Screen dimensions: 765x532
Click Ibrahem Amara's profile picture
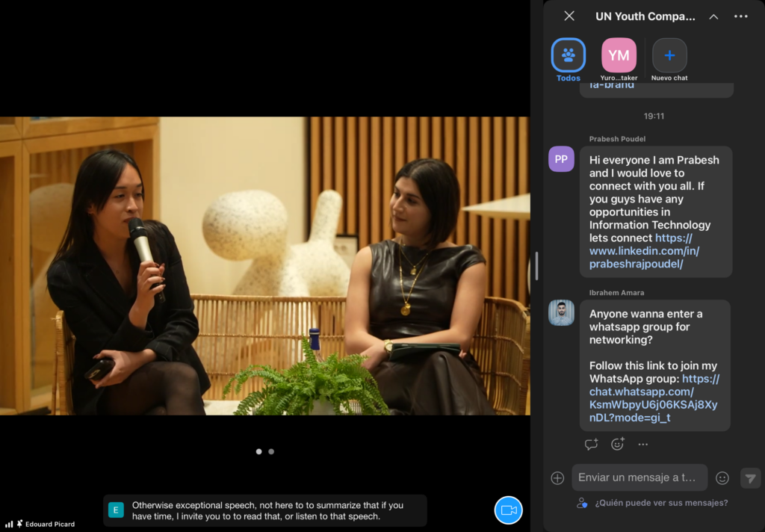[x=561, y=313]
